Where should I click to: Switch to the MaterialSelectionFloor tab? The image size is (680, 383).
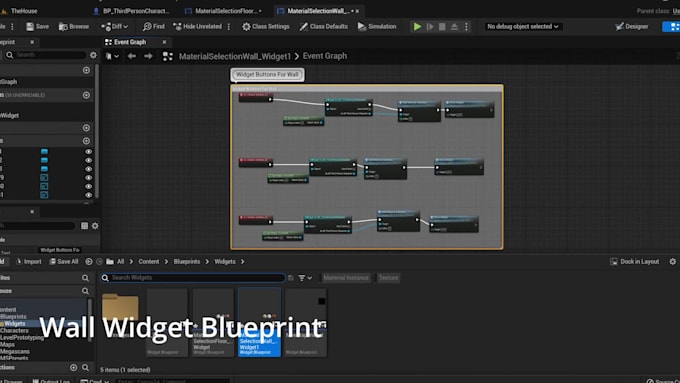coord(224,11)
